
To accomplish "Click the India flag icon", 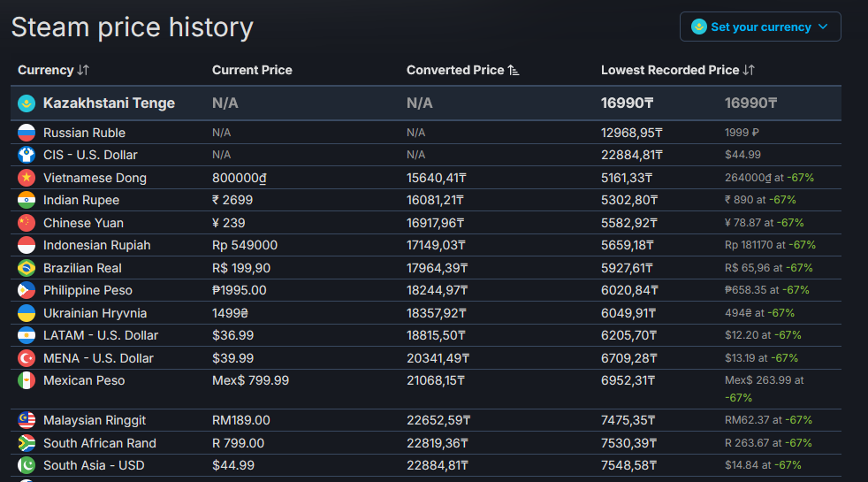I will [x=27, y=200].
